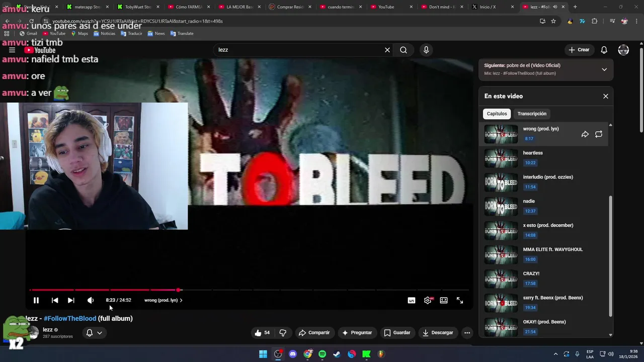Share the wrong (prod. lyn) chapter
The image size is (644, 362).
[x=585, y=134]
